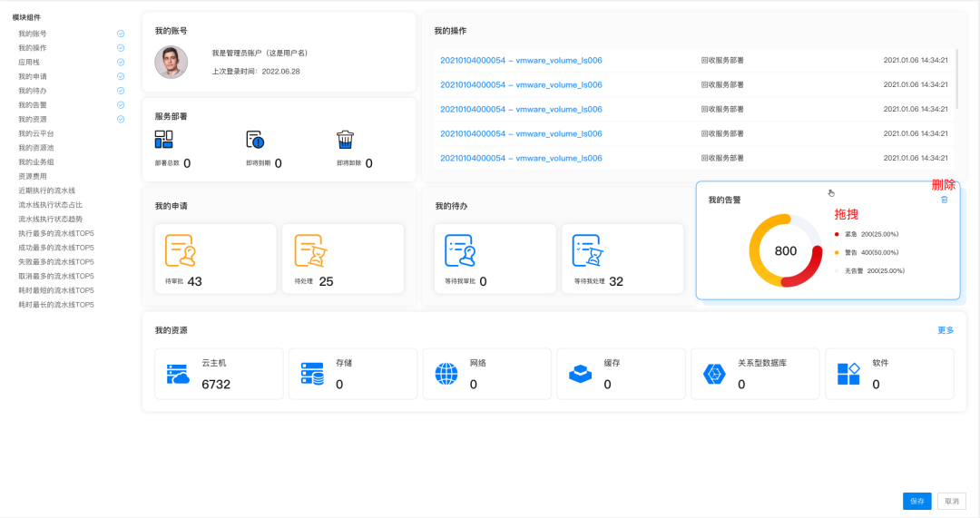Select 资源费用 in module list
980x518 pixels.
coord(33,176)
